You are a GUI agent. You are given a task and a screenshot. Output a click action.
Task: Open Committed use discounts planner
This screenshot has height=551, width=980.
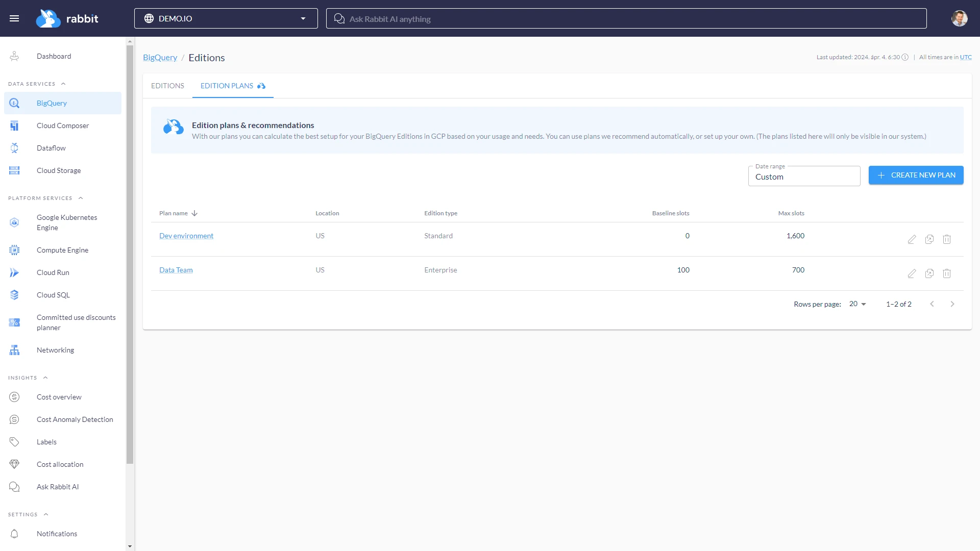(76, 322)
